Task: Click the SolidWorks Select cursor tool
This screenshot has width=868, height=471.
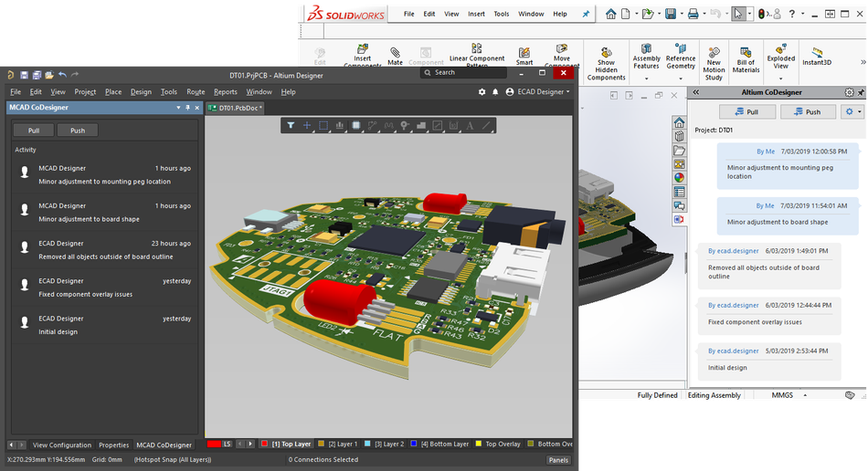Action: click(x=737, y=14)
